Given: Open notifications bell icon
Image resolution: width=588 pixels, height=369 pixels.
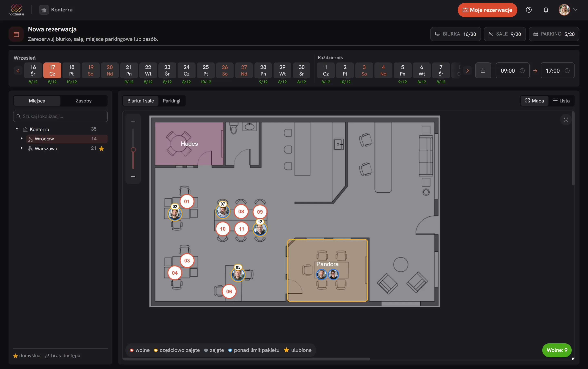Looking at the screenshot, I should pos(546,10).
